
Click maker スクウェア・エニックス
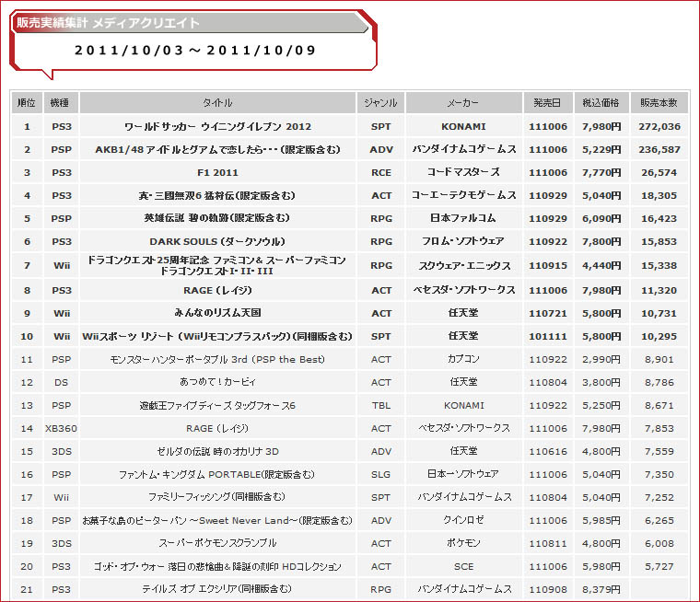pyautogui.click(x=464, y=265)
